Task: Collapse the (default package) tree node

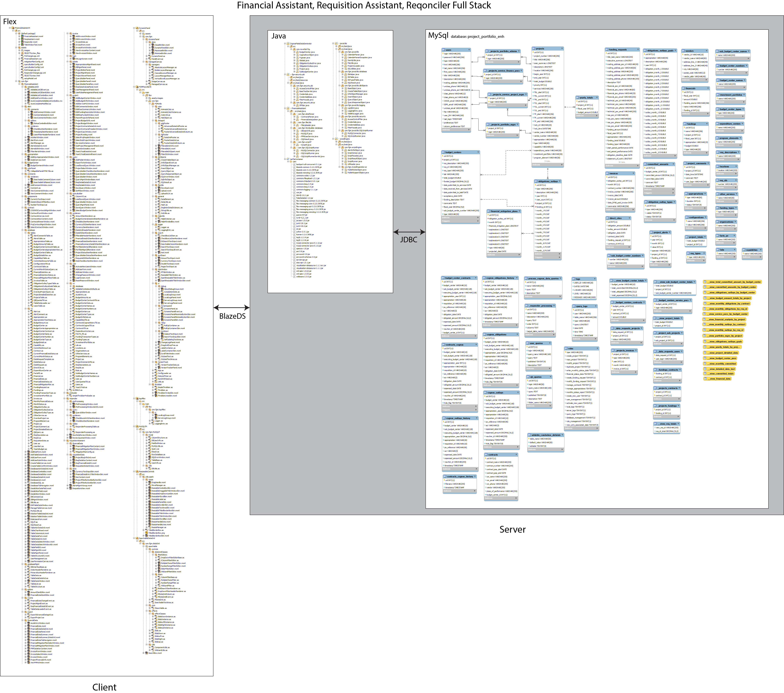Action: pos(16,34)
